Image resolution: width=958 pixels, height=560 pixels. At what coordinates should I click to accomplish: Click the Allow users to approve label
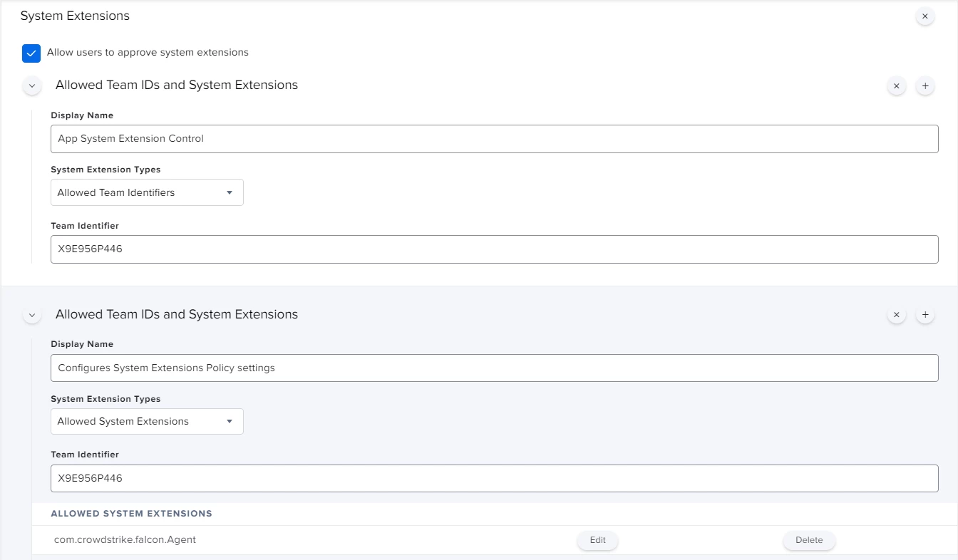click(148, 52)
